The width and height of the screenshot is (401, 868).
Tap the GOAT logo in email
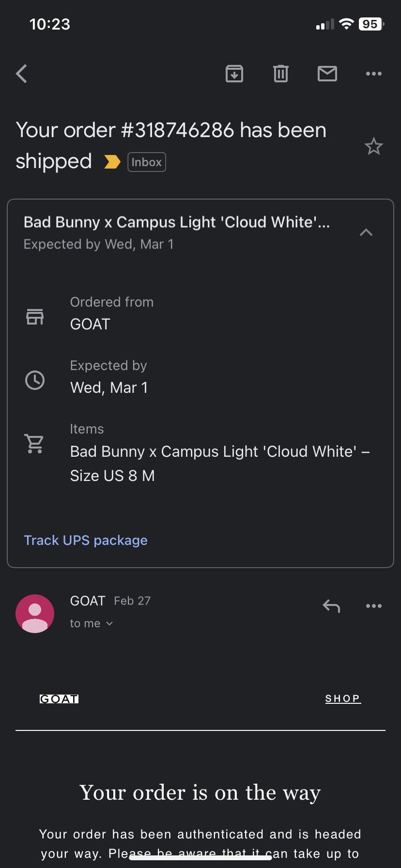coord(59,699)
